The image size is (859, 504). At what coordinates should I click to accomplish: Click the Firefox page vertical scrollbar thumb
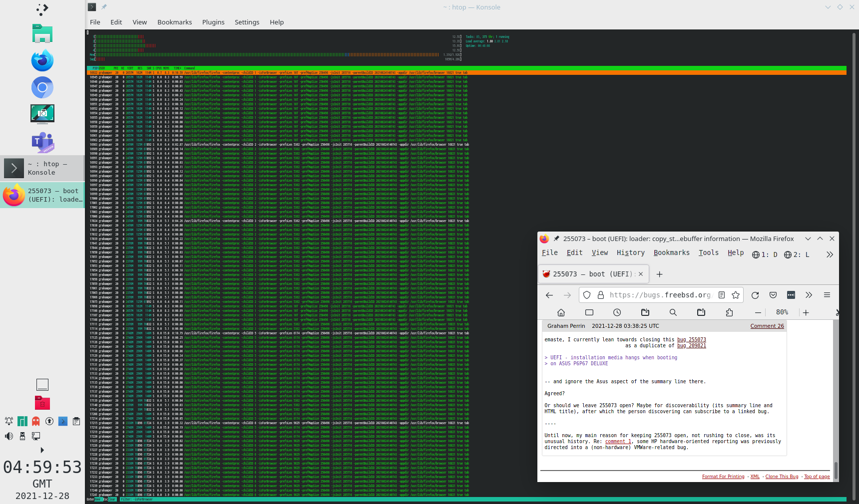coord(836,470)
